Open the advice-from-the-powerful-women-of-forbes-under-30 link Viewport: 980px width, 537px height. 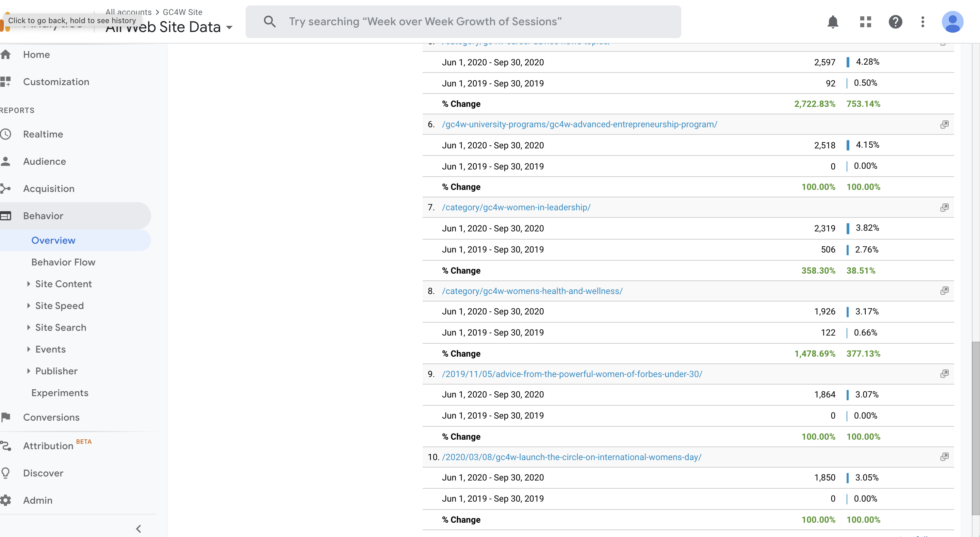pyautogui.click(x=572, y=374)
